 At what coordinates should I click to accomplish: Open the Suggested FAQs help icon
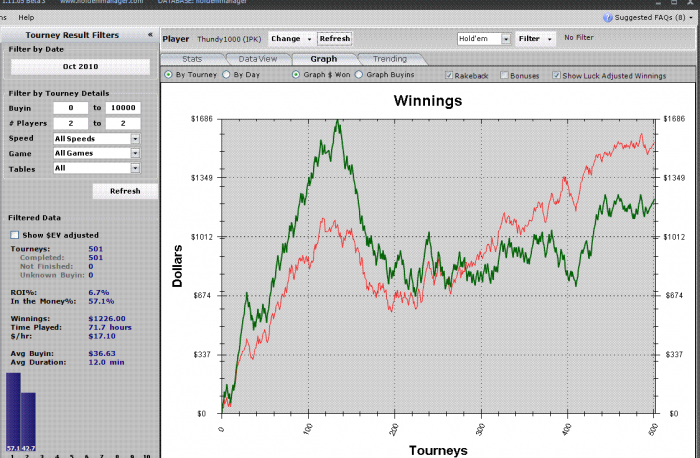607,17
